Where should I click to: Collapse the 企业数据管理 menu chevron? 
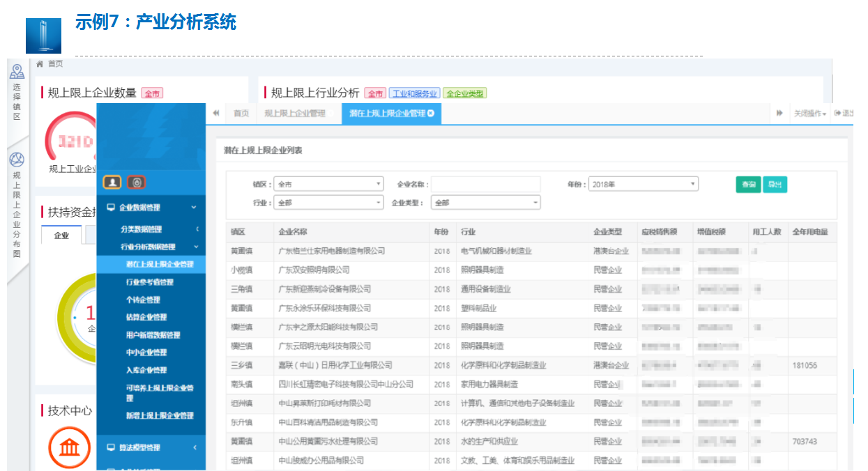point(194,208)
